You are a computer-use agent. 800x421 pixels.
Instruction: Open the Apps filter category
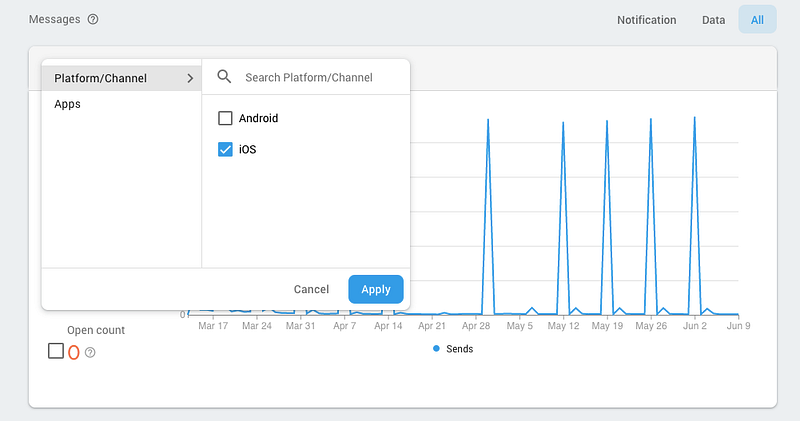point(68,104)
